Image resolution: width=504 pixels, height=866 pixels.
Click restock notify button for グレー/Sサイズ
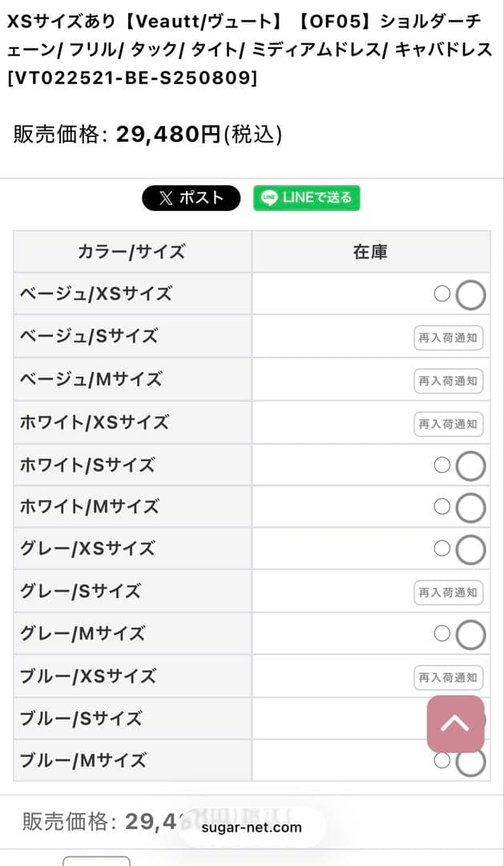[x=448, y=593]
